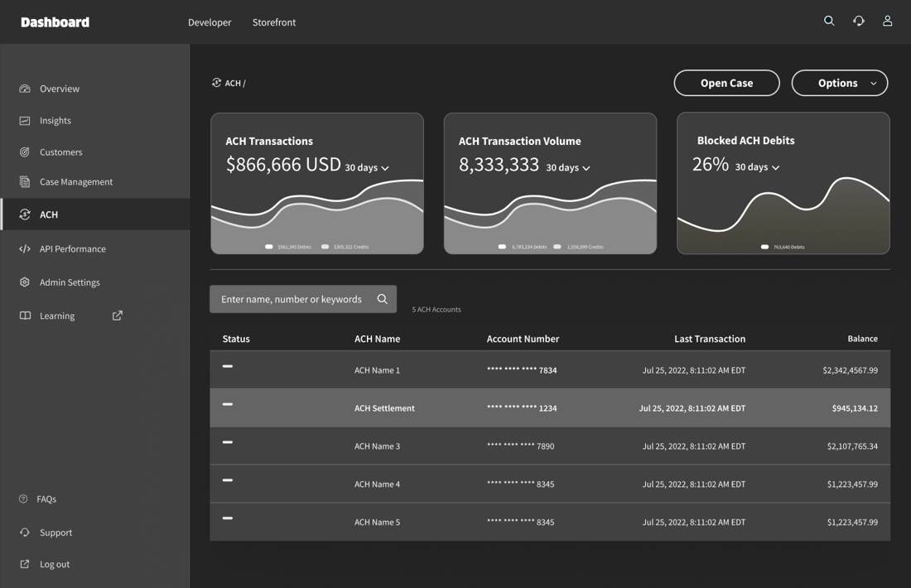Viewport: 911px width, 588px height.
Task: Click the search icon in top header
Action: pyautogui.click(x=829, y=22)
